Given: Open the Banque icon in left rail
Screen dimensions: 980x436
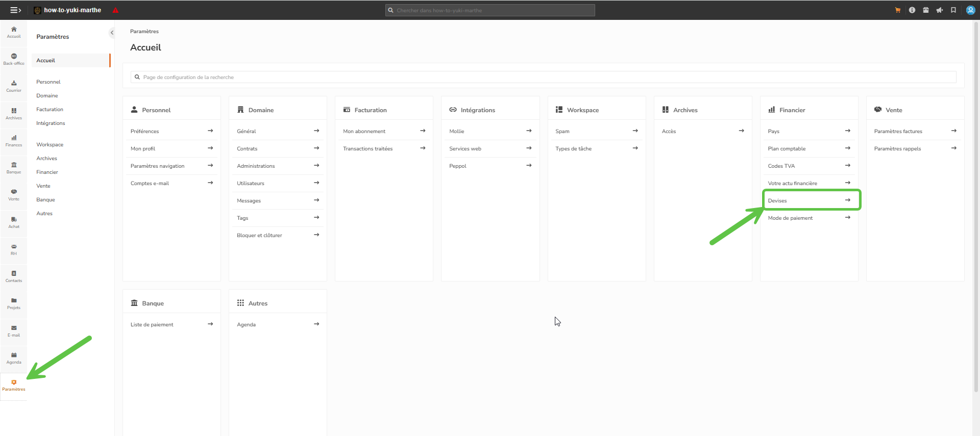Looking at the screenshot, I should [14, 168].
